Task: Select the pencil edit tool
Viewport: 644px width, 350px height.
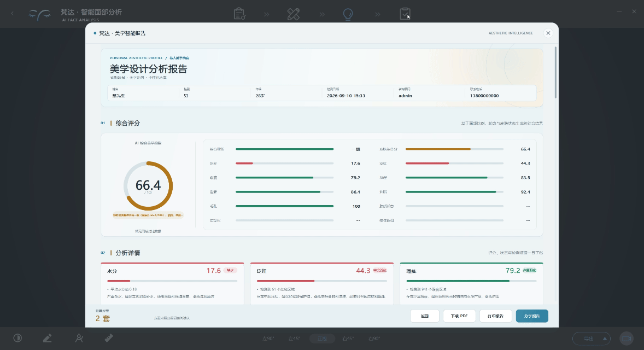Action: click(47, 338)
